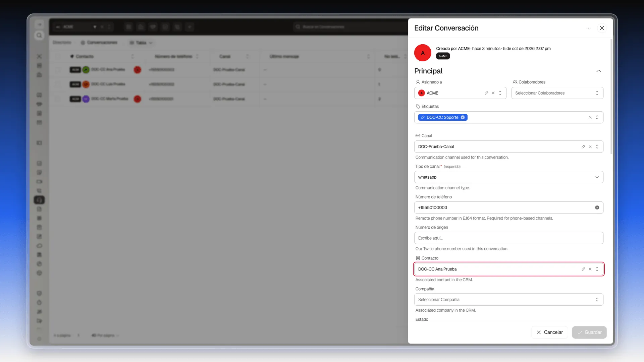Viewport: 644px width, 362px height.
Task: Click the Guardar button
Action: tap(589, 332)
